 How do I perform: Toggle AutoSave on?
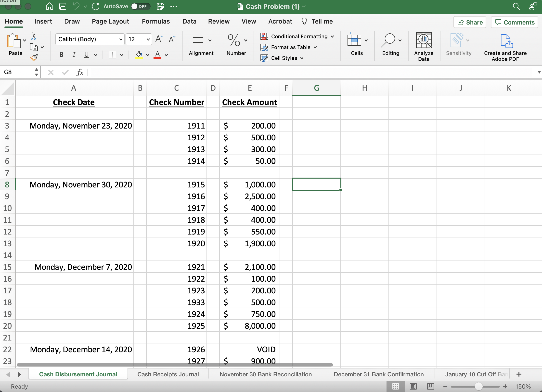coord(140,6)
